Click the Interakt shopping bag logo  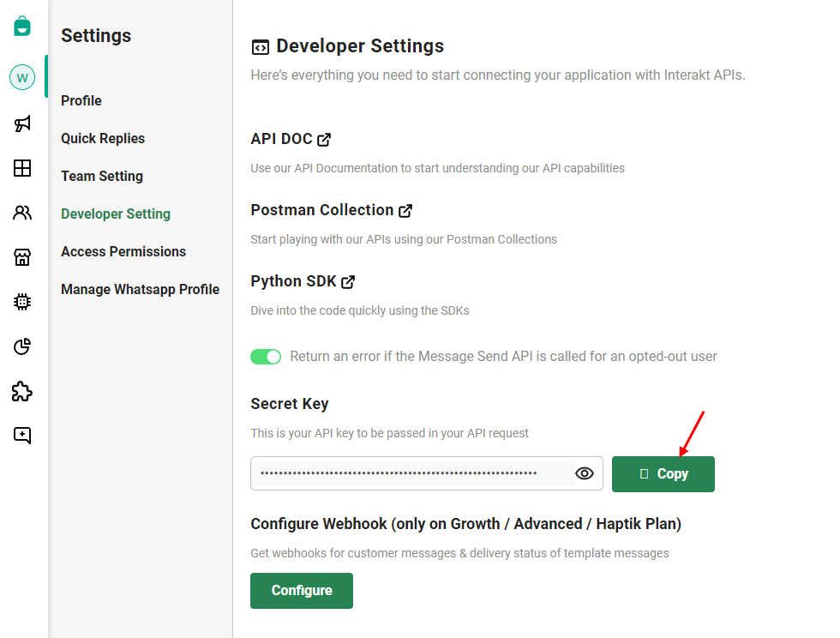point(22,26)
